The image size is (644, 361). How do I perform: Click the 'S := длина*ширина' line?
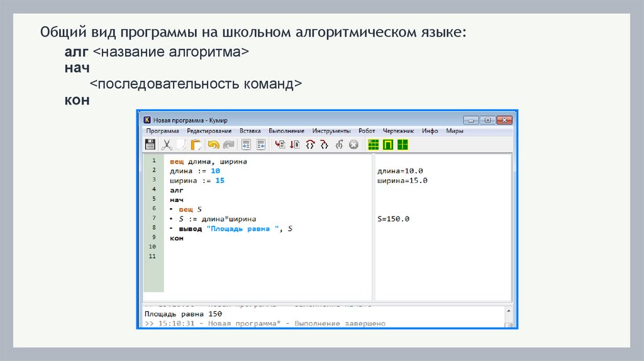(x=217, y=219)
